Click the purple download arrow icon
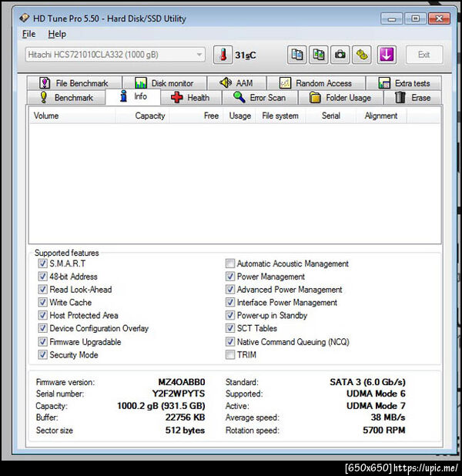The height and width of the screenshot is (476, 462). point(387,55)
